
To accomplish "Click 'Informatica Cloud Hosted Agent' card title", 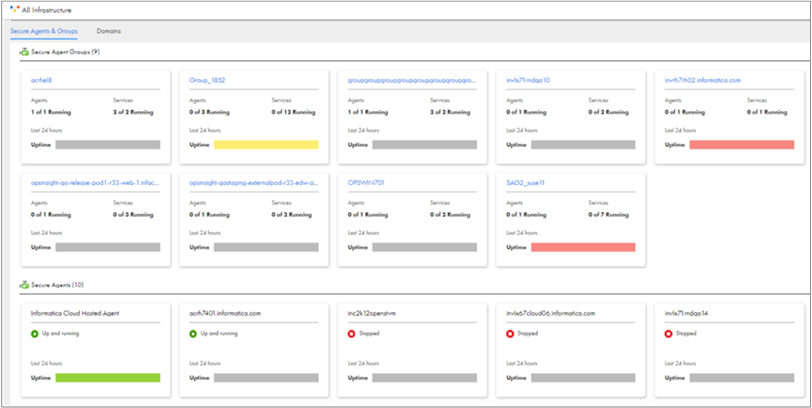I will 75,313.
